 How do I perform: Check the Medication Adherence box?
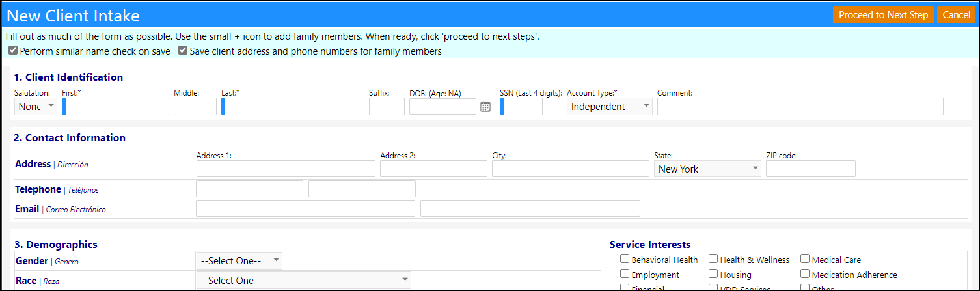pos(805,274)
